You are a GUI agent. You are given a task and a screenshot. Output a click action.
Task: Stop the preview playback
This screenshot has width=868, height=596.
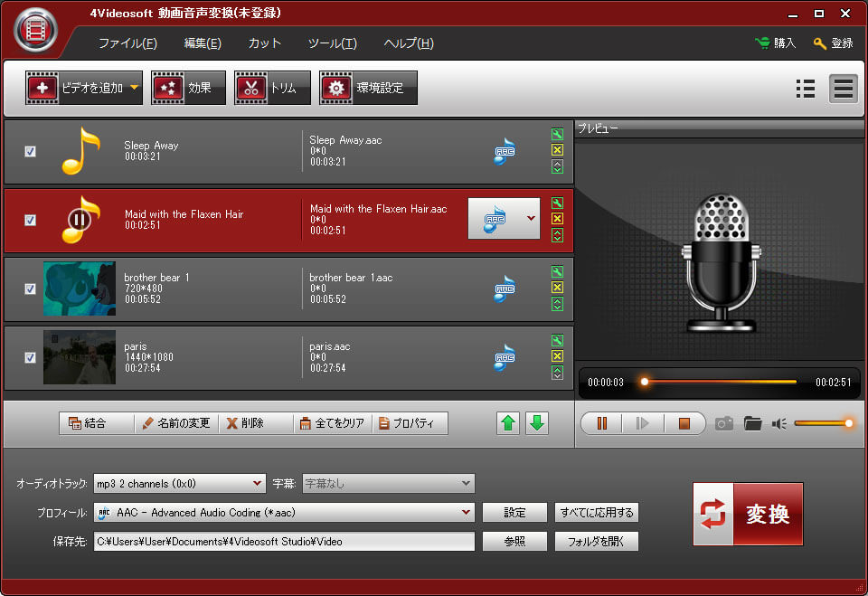pyautogui.click(x=684, y=424)
